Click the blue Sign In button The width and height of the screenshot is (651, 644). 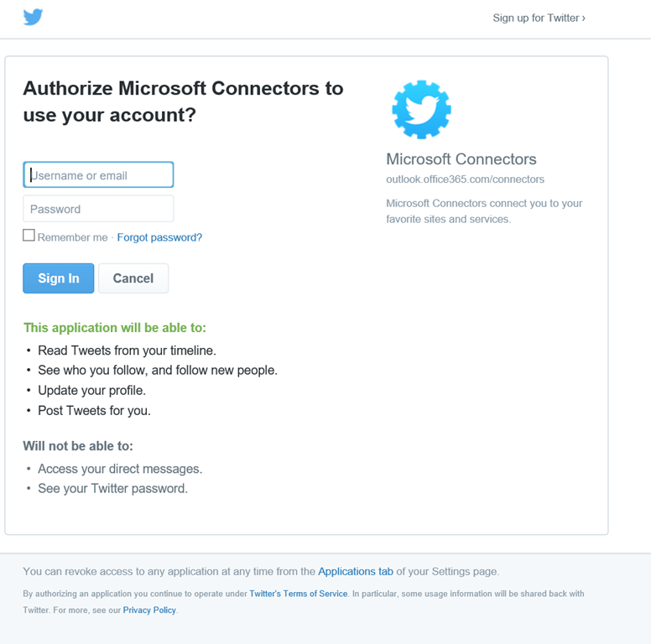click(x=59, y=278)
